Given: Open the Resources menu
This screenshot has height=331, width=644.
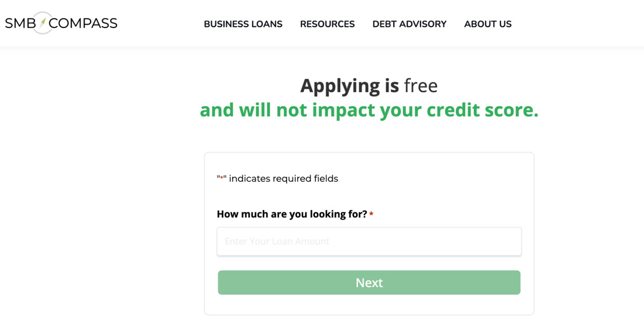Looking at the screenshot, I should [x=327, y=24].
